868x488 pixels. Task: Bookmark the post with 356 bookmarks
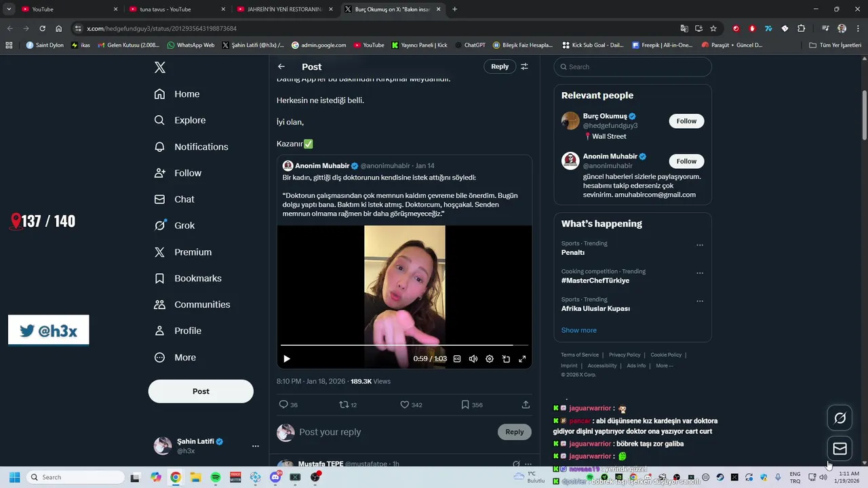click(472, 405)
